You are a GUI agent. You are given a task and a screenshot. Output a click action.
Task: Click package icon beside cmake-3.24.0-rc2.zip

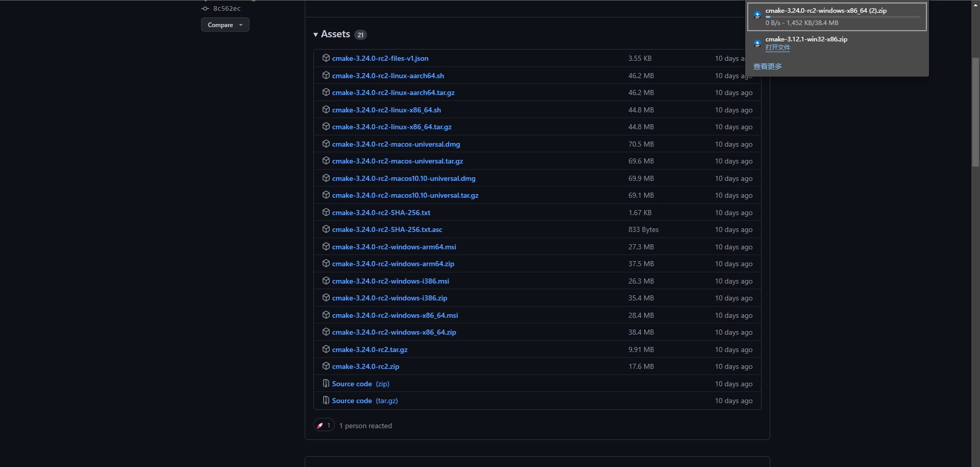click(326, 366)
